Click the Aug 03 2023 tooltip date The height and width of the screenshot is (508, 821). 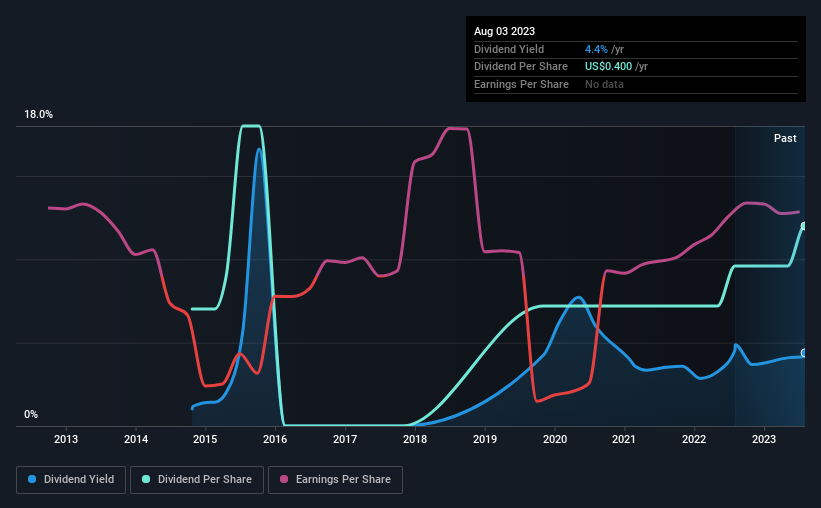point(504,31)
